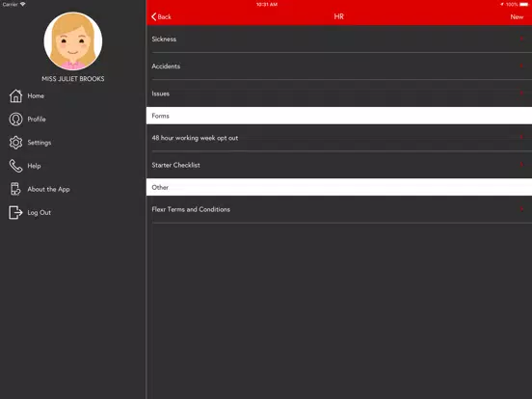Select Help in the sidebar
The height and width of the screenshot is (399, 532).
34,166
